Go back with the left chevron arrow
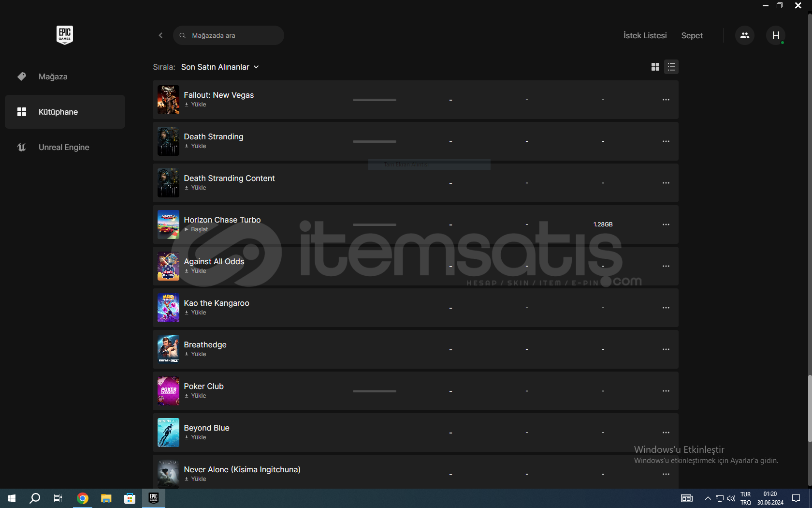 click(x=160, y=35)
